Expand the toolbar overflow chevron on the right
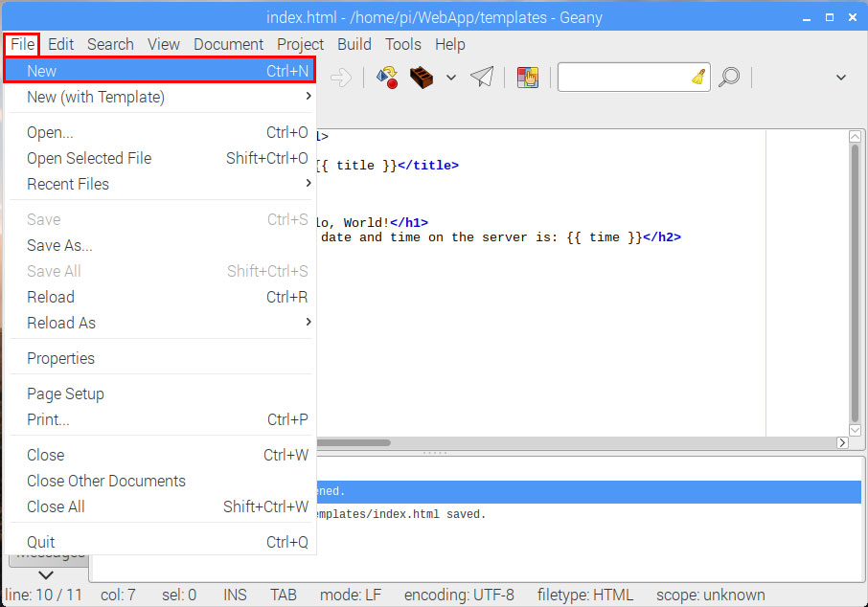Screen dimensions: 868x607 (x=840, y=78)
